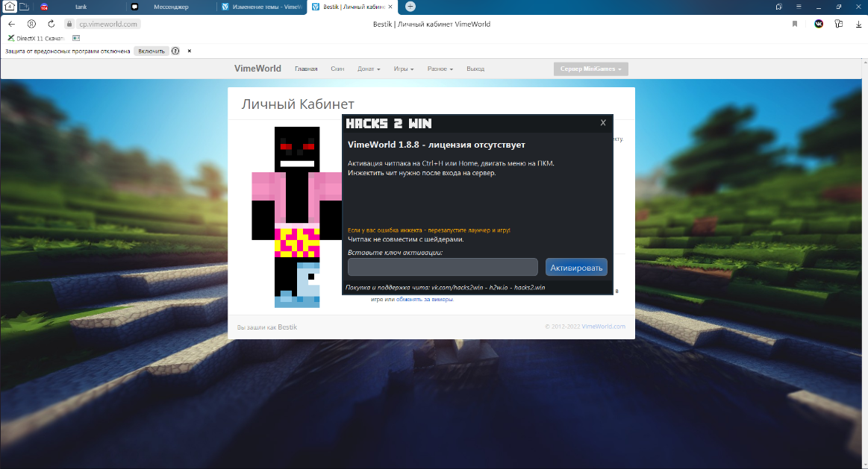Open the second bookmark bar icon
The image size is (868, 469).
76,38
